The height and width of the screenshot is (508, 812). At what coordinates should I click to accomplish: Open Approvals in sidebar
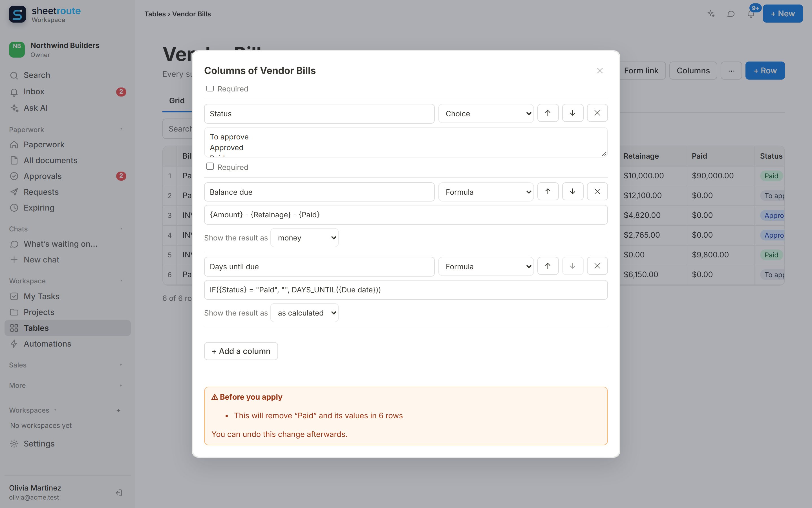tap(67, 176)
